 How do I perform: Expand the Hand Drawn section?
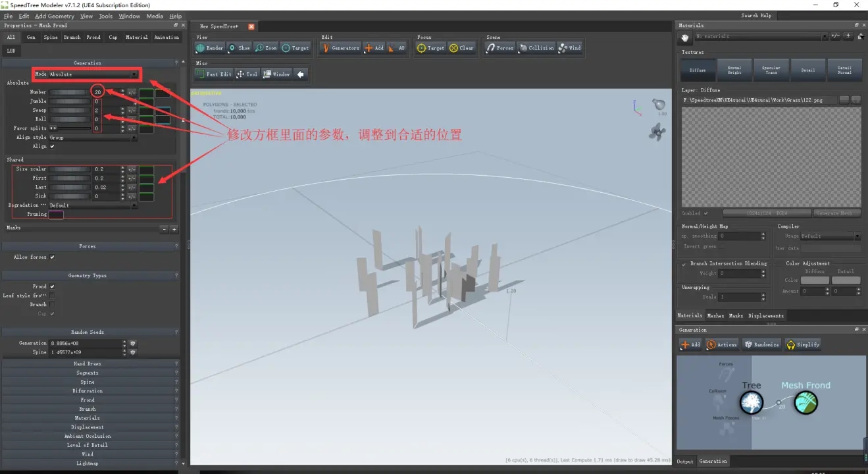88,363
